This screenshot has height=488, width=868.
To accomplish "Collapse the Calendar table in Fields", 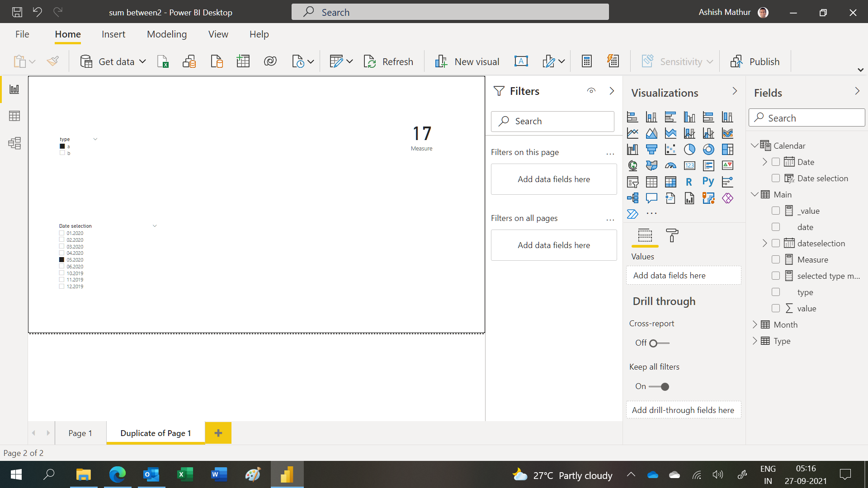I will (755, 145).
